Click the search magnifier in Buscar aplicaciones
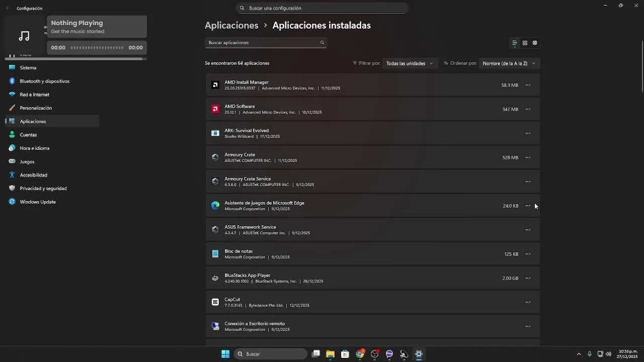The width and height of the screenshot is (644, 362). [x=322, y=43]
